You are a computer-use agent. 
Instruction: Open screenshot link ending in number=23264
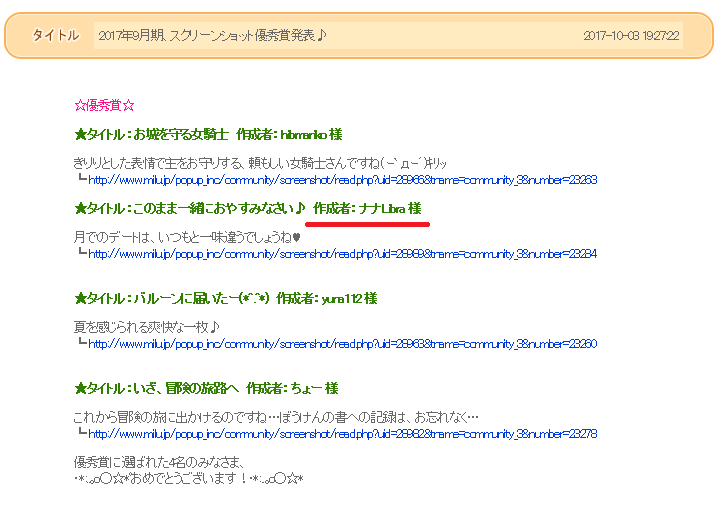[x=342, y=254]
